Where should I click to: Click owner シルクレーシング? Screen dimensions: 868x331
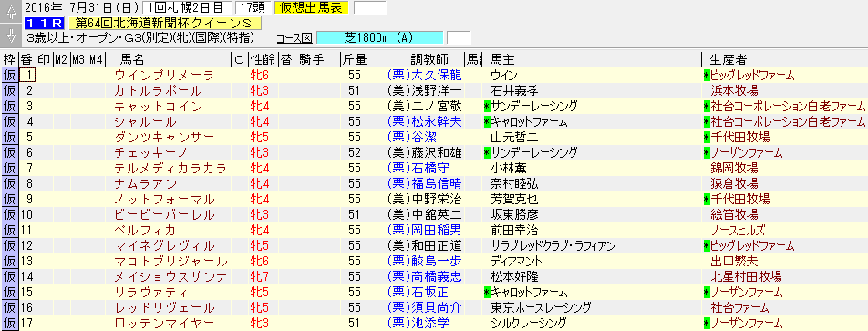(528, 324)
